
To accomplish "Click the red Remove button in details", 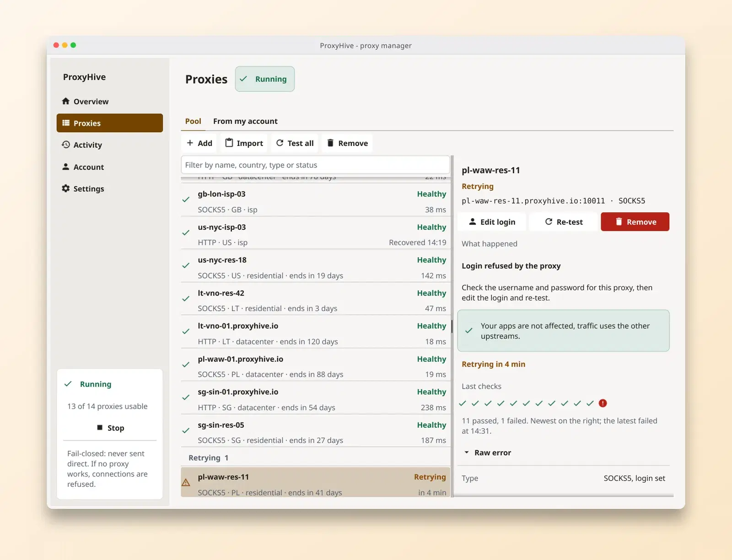I will [635, 222].
